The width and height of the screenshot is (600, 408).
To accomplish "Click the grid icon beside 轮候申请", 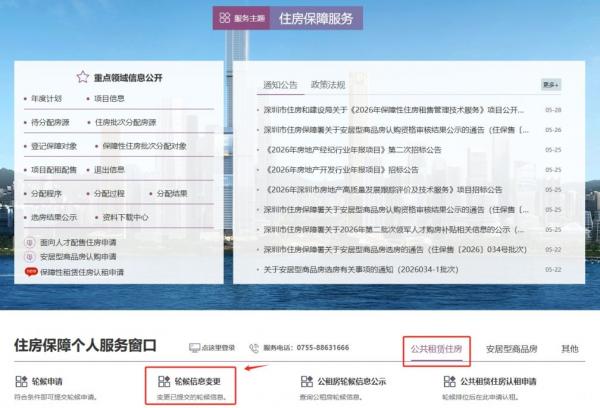I will tap(21, 381).
